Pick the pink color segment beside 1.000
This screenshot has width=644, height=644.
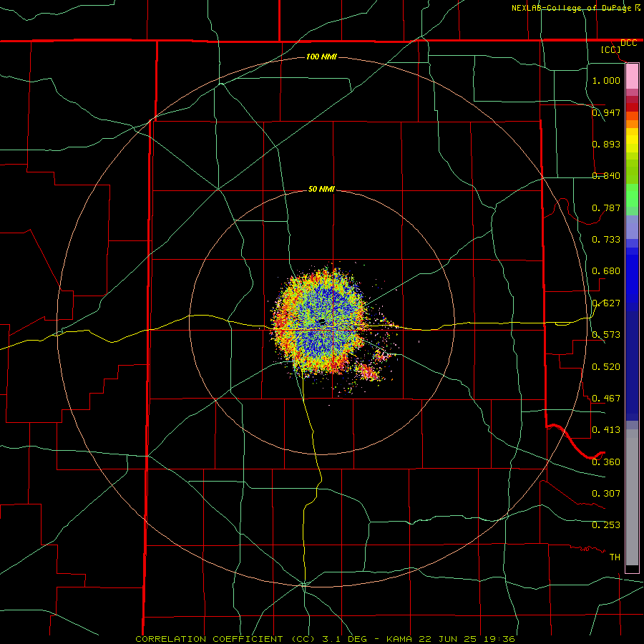coord(632,77)
